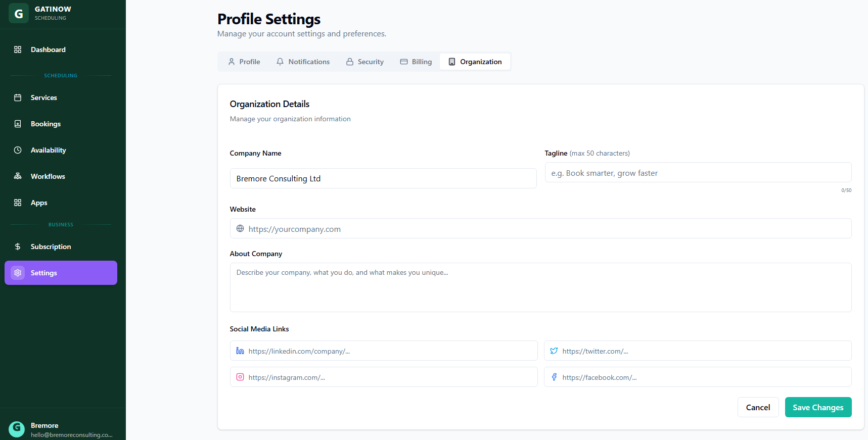Image resolution: width=868 pixels, height=440 pixels.
Task: Click the Services calendar icon
Action: click(18, 97)
